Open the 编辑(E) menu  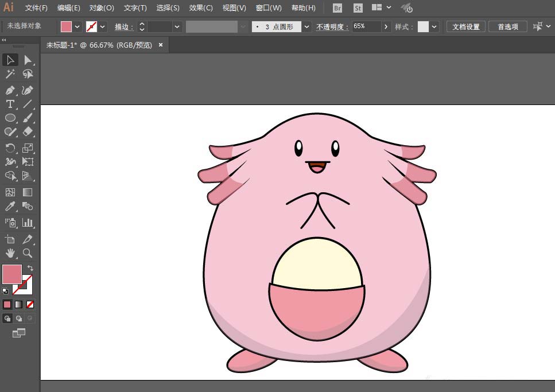pyautogui.click(x=69, y=8)
